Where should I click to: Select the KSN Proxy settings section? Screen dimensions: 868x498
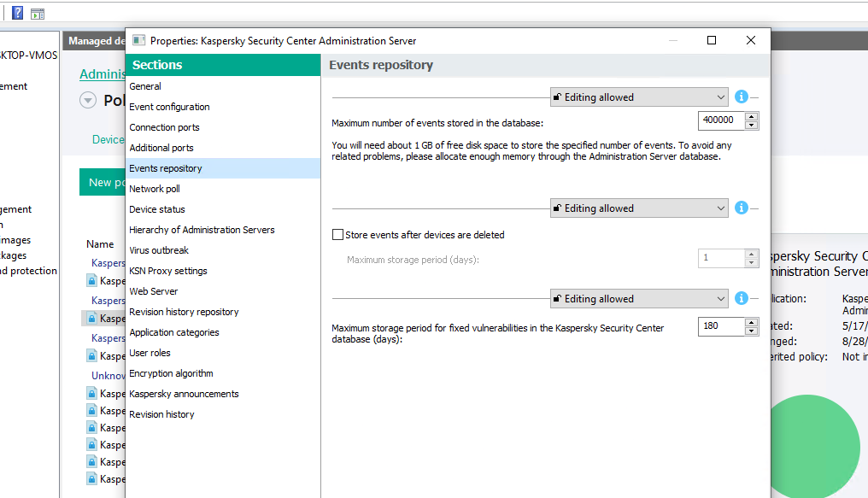(168, 271)
